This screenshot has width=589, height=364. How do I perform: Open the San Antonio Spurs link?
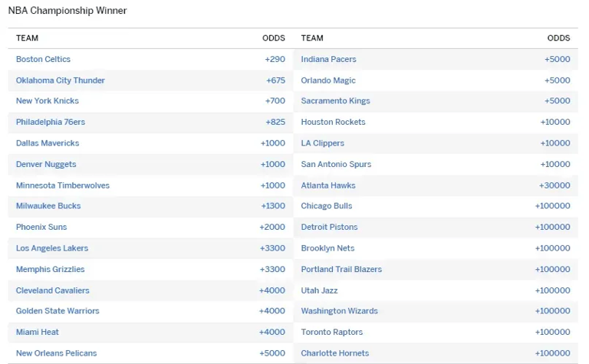(336, 164)
